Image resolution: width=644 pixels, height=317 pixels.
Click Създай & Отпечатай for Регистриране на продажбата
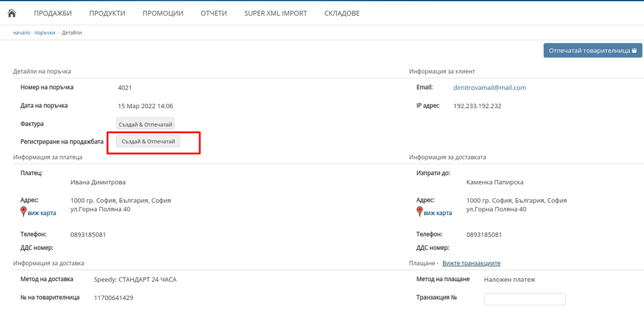(x=148, y=142)
